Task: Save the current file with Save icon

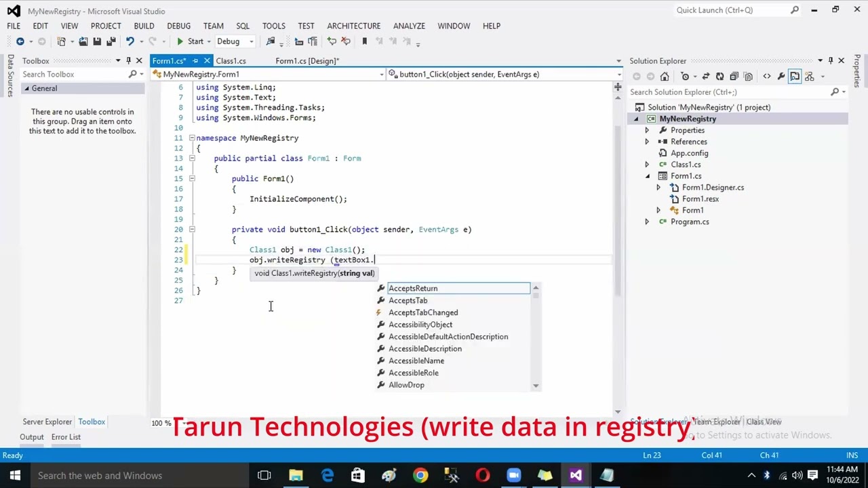Action: pyautogui.click(x=97, y=41)
